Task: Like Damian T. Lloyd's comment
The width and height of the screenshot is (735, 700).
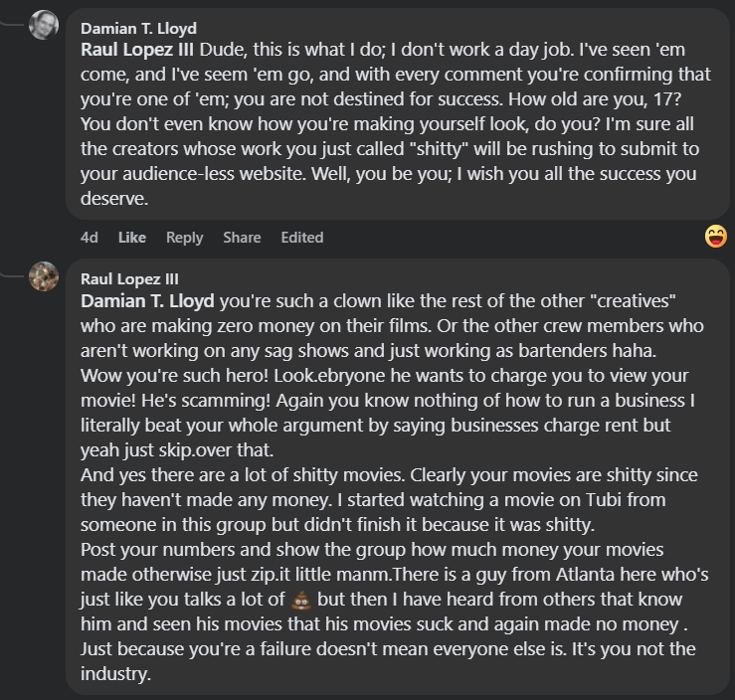Action: [131, 238]
